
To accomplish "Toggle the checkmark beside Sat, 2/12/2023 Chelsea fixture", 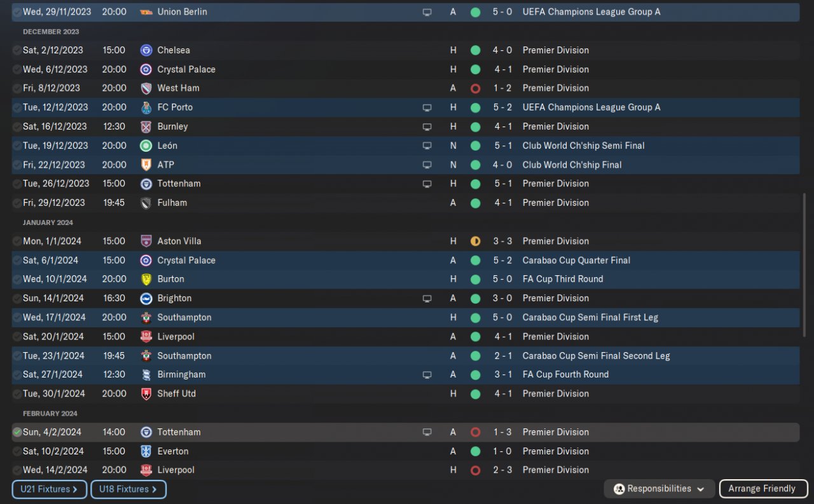I will click(x=17, y=50).
